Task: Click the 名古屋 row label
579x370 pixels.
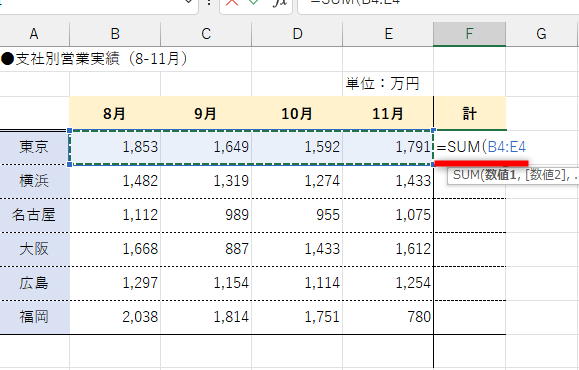Action: pyautogui.click(x=34, y=215)
